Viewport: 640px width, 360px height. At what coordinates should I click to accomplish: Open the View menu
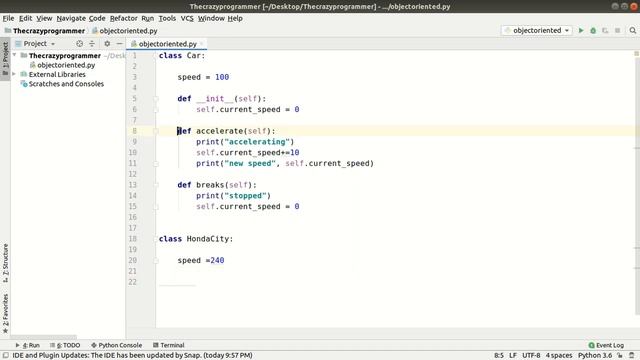(44, 18)
